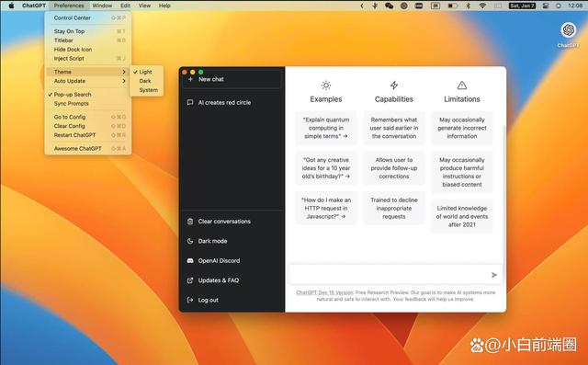Start a New chat
The image size is (588, 365).
[x=232, y=79]
